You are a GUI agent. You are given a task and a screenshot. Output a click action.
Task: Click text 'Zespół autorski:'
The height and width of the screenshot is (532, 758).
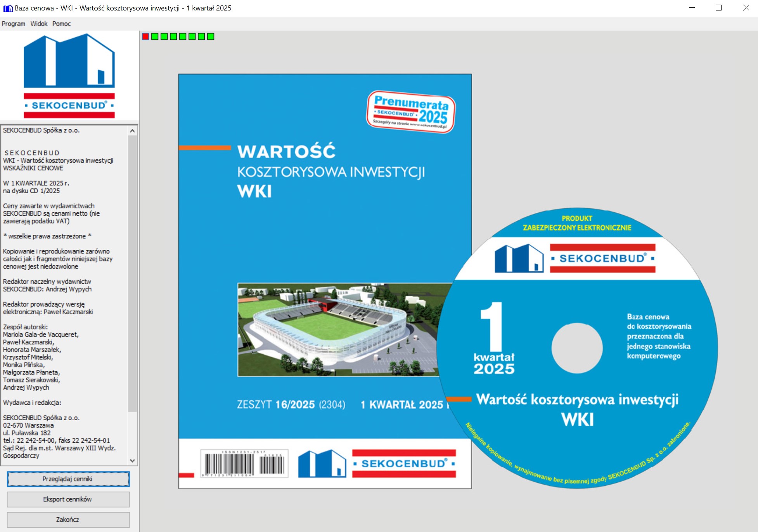pos(26,327)
